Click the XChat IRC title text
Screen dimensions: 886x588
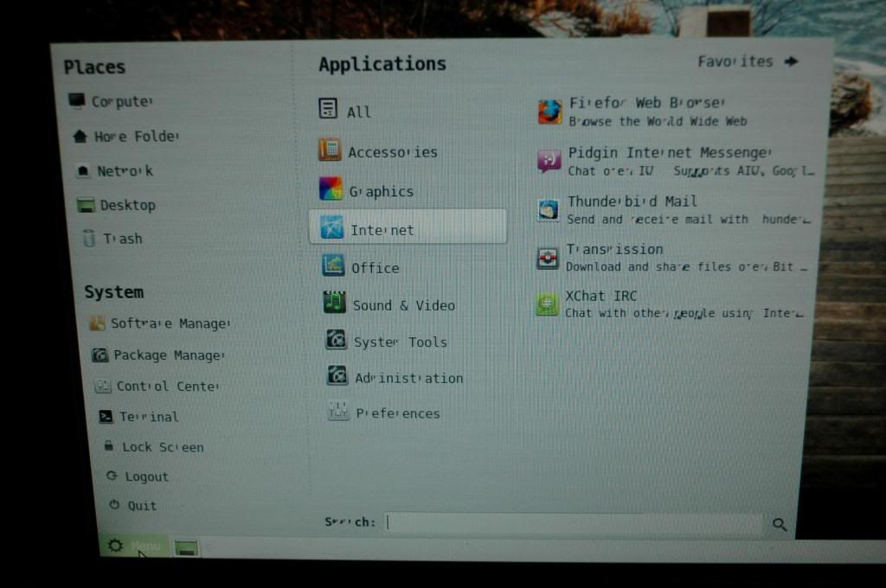(x=601, y=296)
